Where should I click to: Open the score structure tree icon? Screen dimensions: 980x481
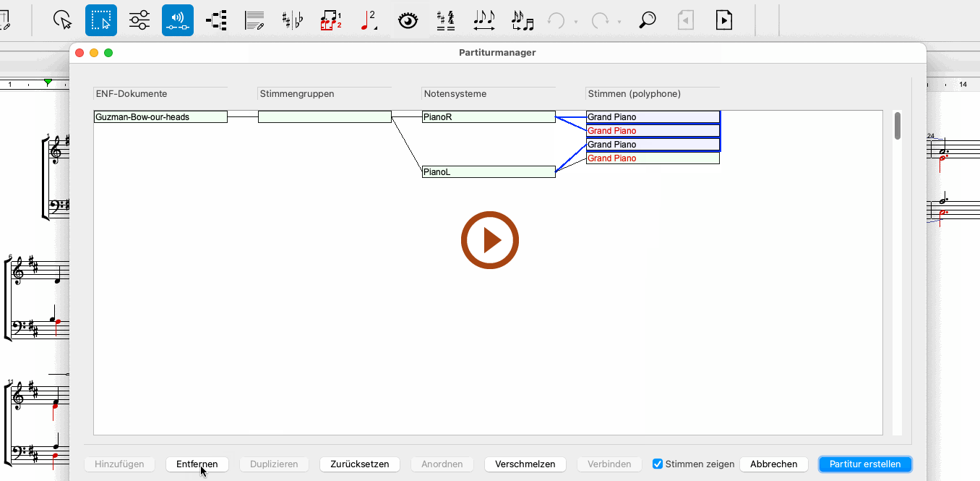pos(216,20)
